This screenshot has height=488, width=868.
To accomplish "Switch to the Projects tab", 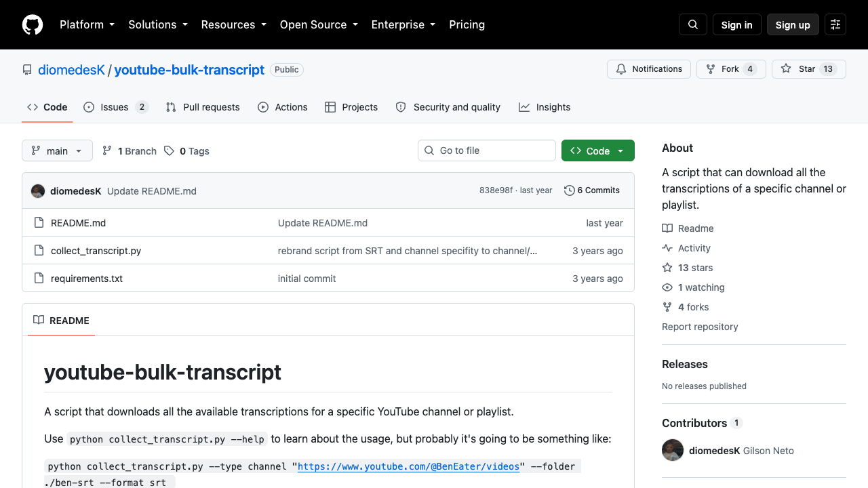I will click(351, 107).
